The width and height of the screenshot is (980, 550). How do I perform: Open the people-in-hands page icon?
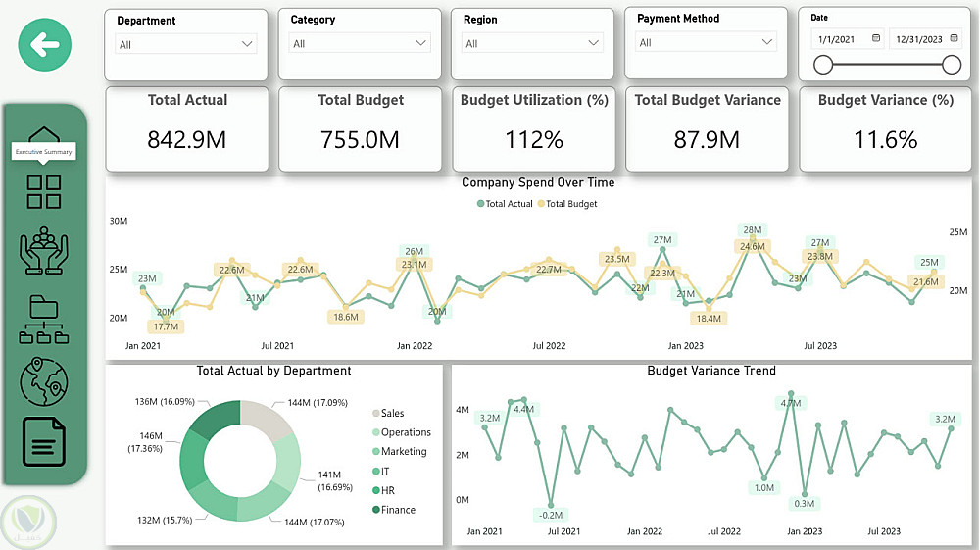(44, 249)
